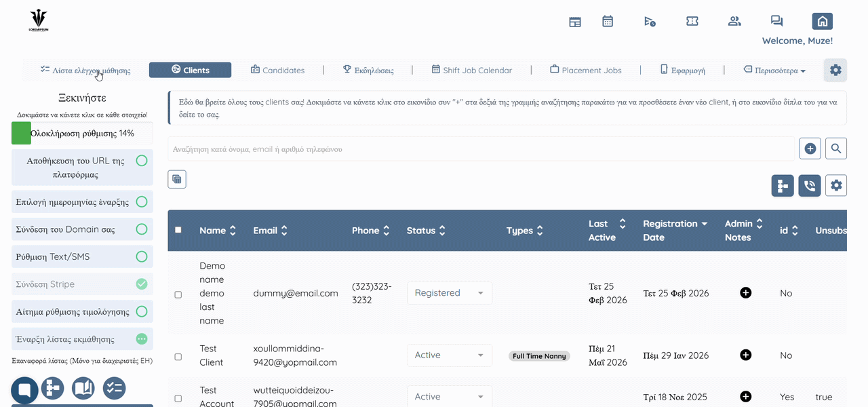
Task: Switch to the Candidates tab
Action: (277, 70)
